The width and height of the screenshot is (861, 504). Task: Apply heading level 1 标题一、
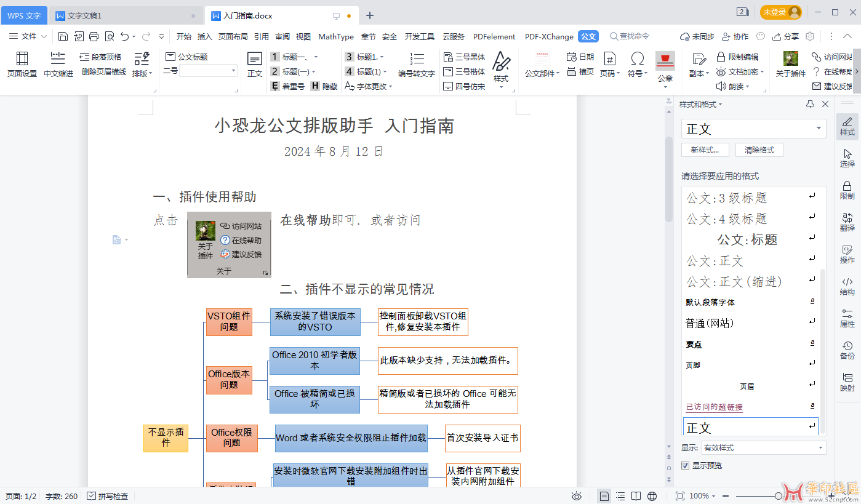pos(294,57)
